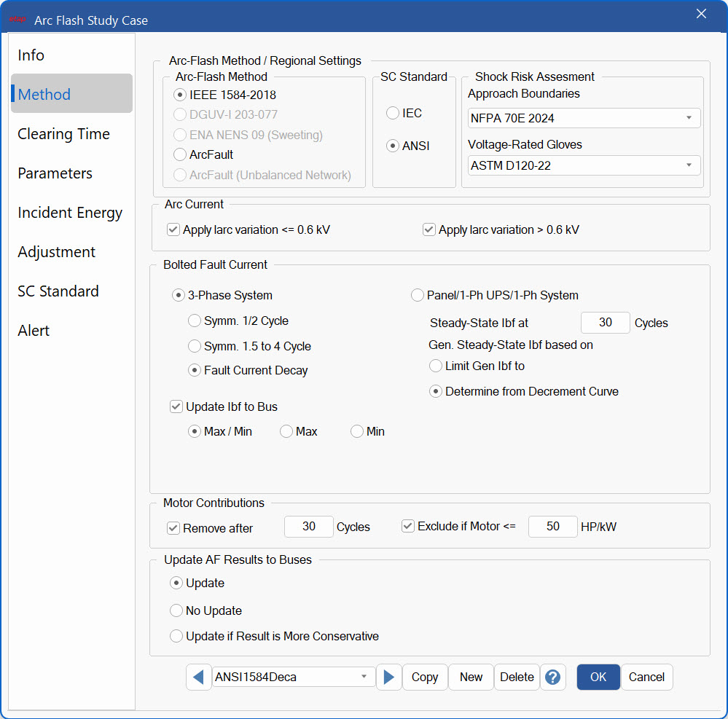Uncheck Update Ibf to Bus
Viewport: 728px width, 719px height.
[176, 407]
